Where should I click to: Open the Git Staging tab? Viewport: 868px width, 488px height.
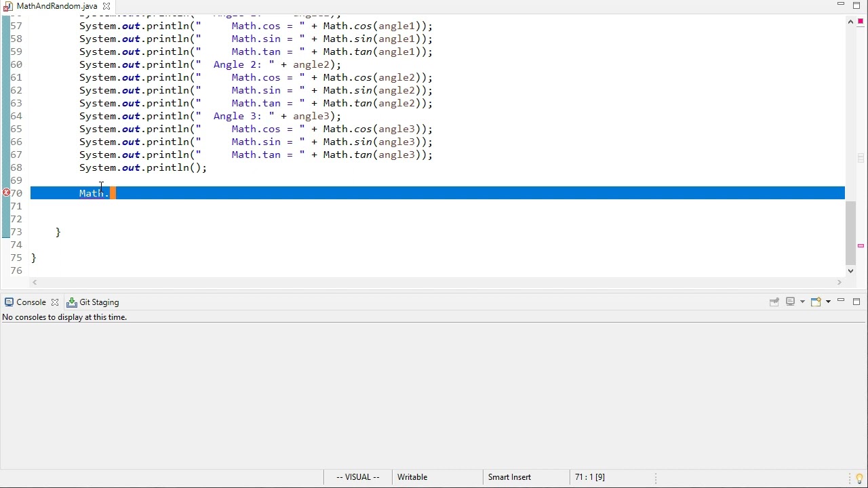[99, 302]
